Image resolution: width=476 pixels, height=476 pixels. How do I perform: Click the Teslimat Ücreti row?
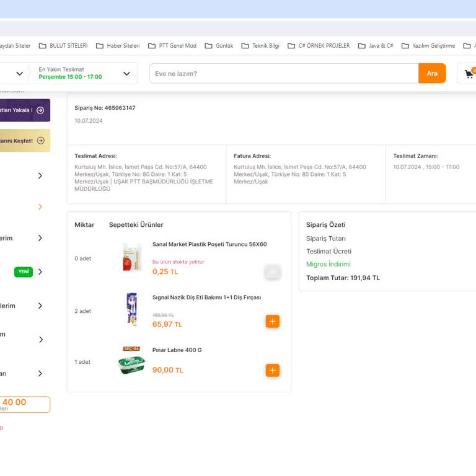tap(328, 252)
